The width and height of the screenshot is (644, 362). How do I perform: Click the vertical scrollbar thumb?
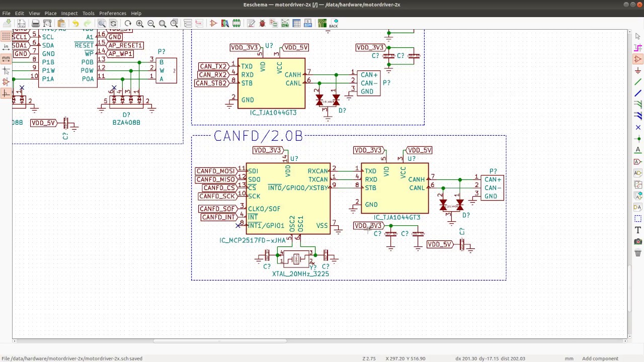pyautogui.click(x=630, y=288)
